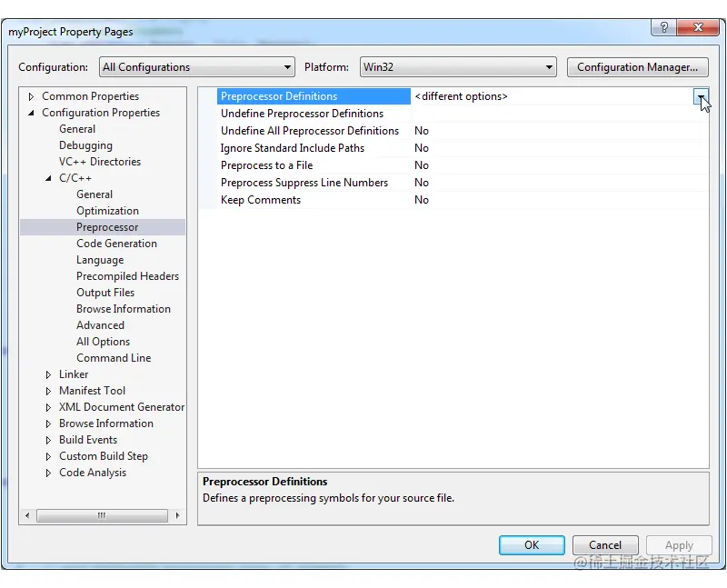Image resolution: width=727 pixels, height=588 pixels.
Task: Expand Common Properties node
Action: [x=31, y=96]
